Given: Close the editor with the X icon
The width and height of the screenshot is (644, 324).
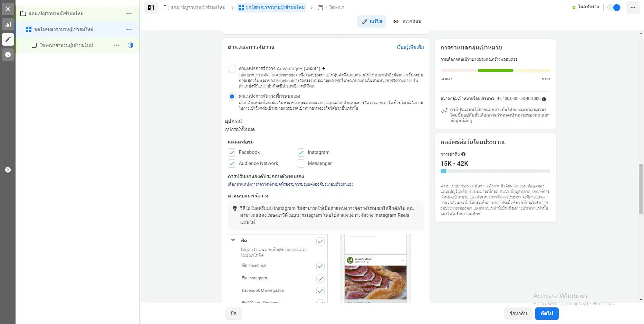Looking at the screenshot, I should [x=8, y=9].
